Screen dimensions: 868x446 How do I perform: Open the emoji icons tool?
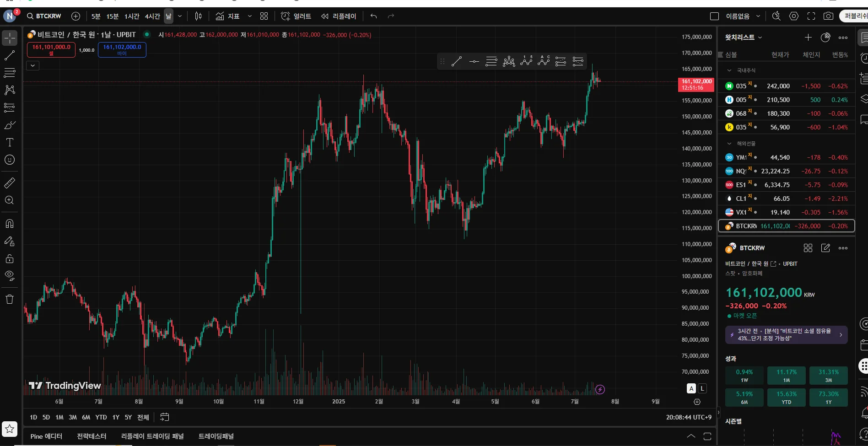coord(10,160)
